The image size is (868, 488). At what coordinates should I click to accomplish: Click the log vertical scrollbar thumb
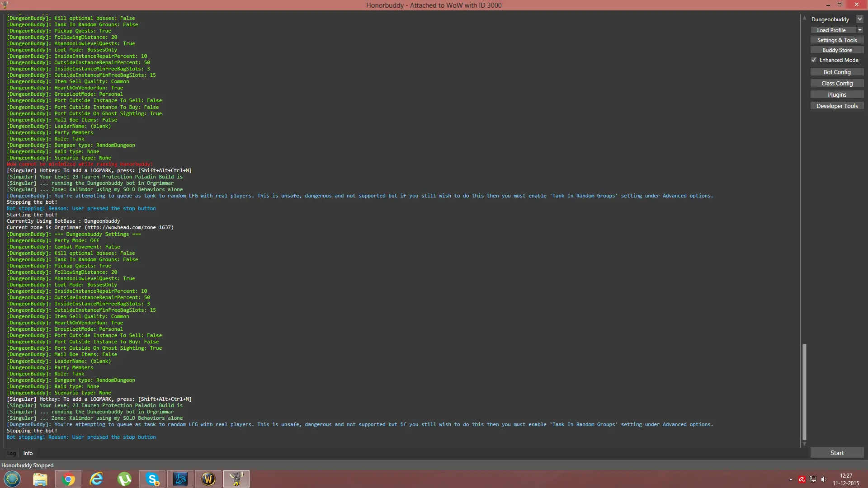804,391
